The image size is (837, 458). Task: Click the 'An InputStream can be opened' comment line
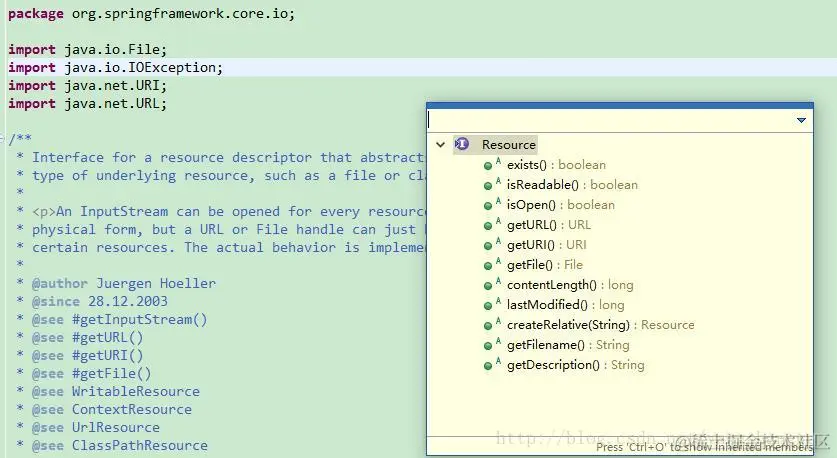(228, 211)
